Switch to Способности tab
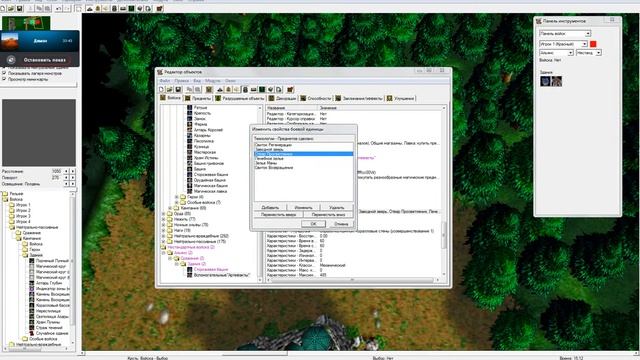Screen dimensions: 640x360 coord(316,98)
